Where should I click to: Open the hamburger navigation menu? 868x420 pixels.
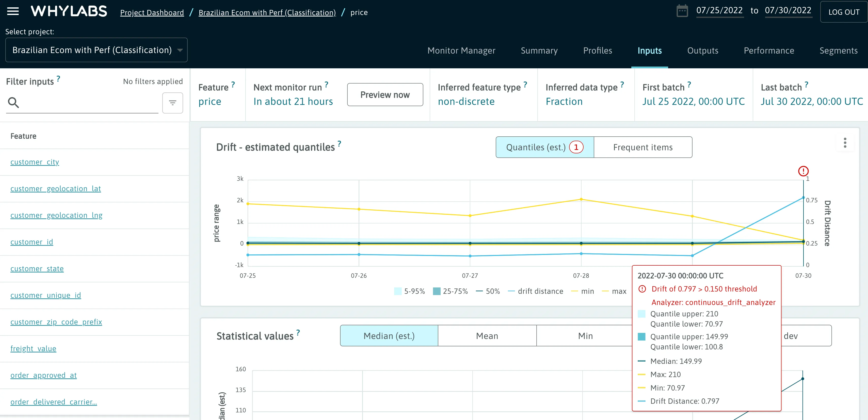[13, 11]
